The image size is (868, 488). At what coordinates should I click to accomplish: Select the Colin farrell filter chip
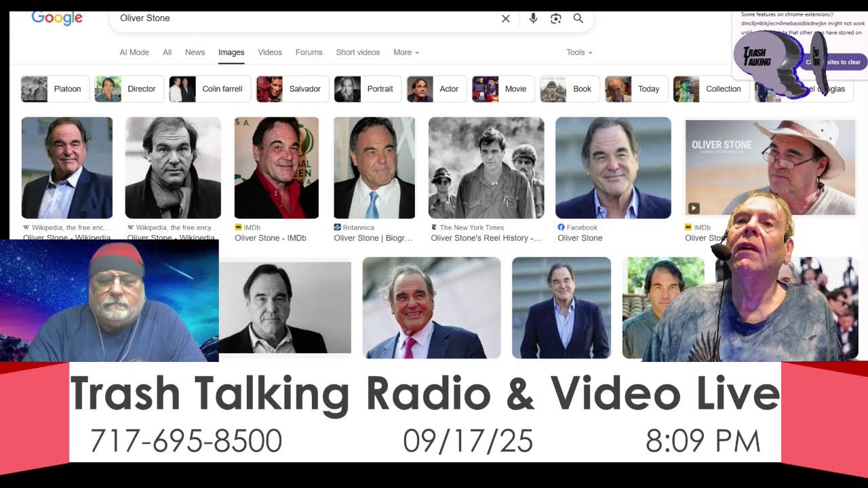point(210,89)
